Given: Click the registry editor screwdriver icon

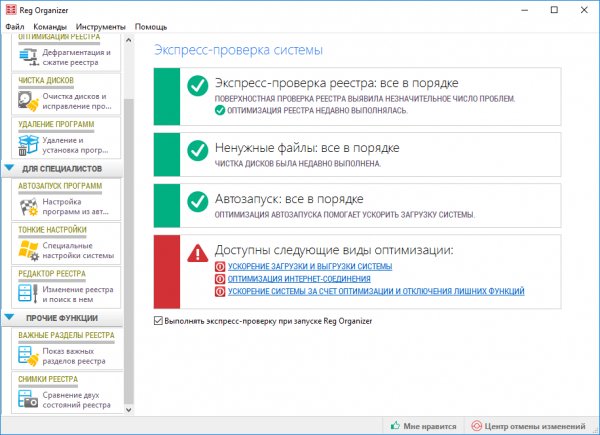Looking at the screenshot, I should 29,294.
